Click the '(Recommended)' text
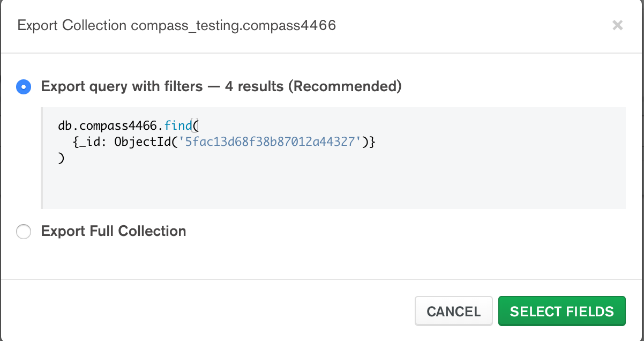The image size is (644, 341). (345, 86)
